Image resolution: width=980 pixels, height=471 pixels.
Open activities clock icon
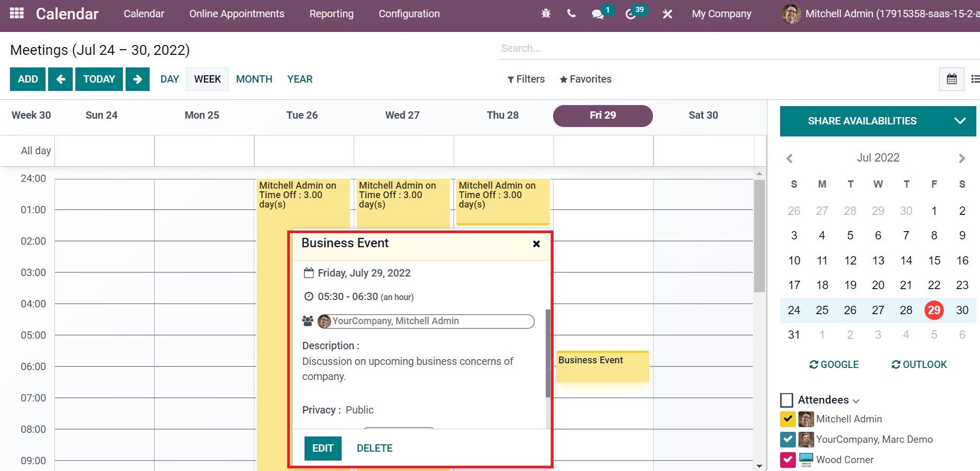(x=630, y=14)
